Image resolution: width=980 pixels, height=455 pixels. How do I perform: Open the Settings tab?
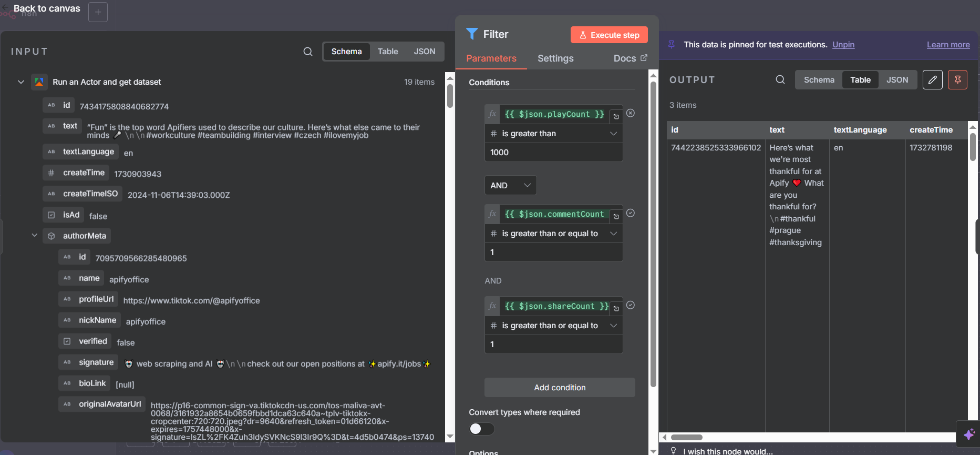pyautogui.click(x=555, y=58)
